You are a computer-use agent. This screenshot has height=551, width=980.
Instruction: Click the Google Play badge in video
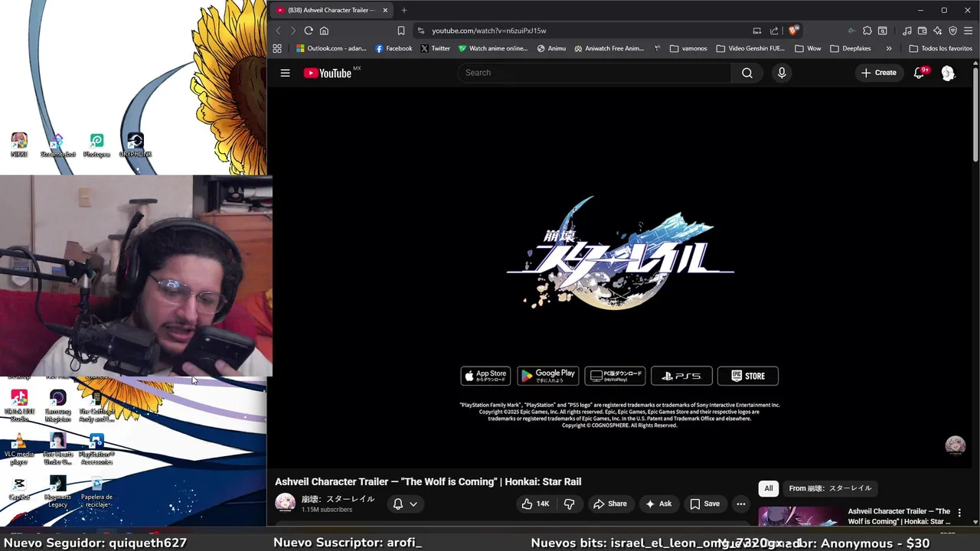(547, 376)
